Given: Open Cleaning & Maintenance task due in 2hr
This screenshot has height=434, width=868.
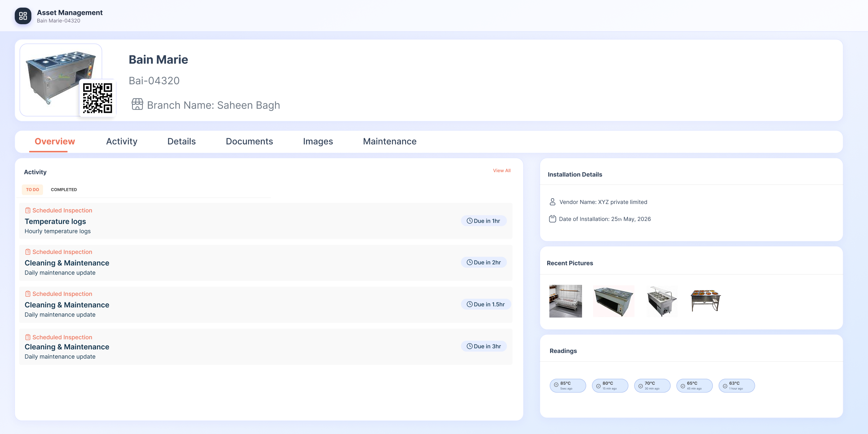Looking at the screenshot, I should point(265,263).
